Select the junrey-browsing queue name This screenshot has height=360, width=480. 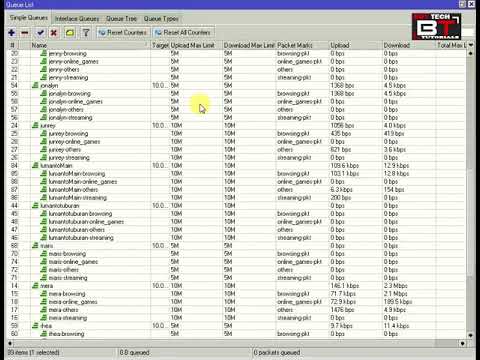[x=68, y=133]
